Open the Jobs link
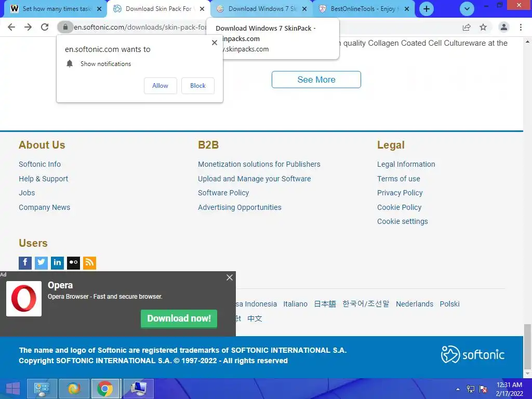532x399 pixels. 27,193
